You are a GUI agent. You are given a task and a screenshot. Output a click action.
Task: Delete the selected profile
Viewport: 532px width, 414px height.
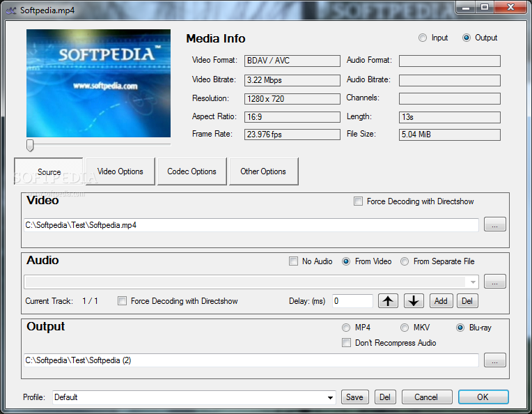coord(385,397)
